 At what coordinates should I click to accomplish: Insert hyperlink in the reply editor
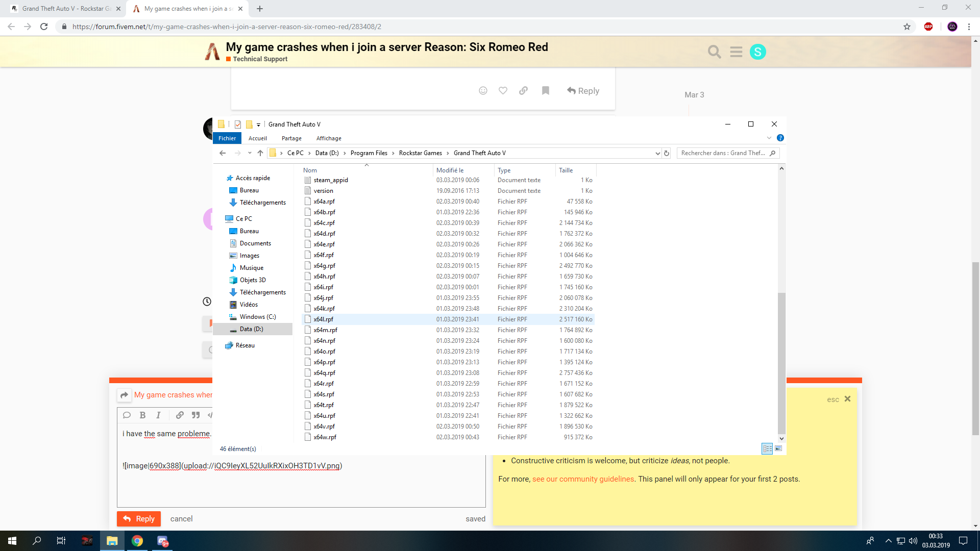click(x=180, y=415)
